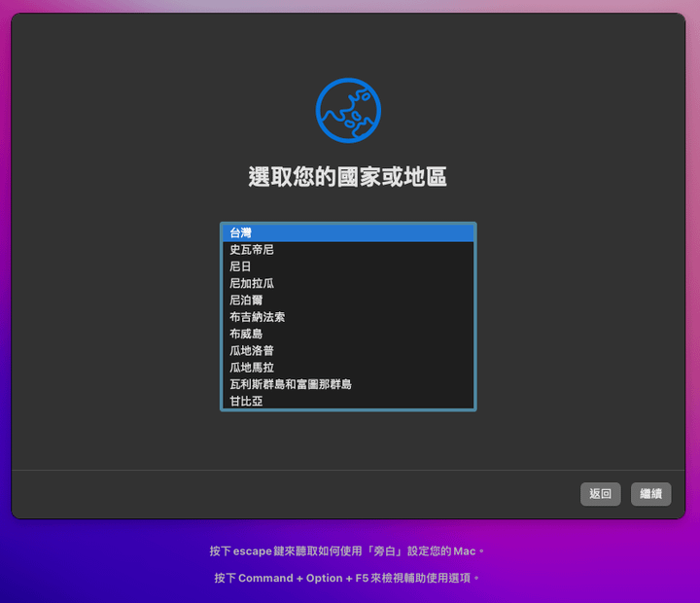700x603 pixels.
Task: Click the escape 旁白 hint text
Action: tap(347, 551)
